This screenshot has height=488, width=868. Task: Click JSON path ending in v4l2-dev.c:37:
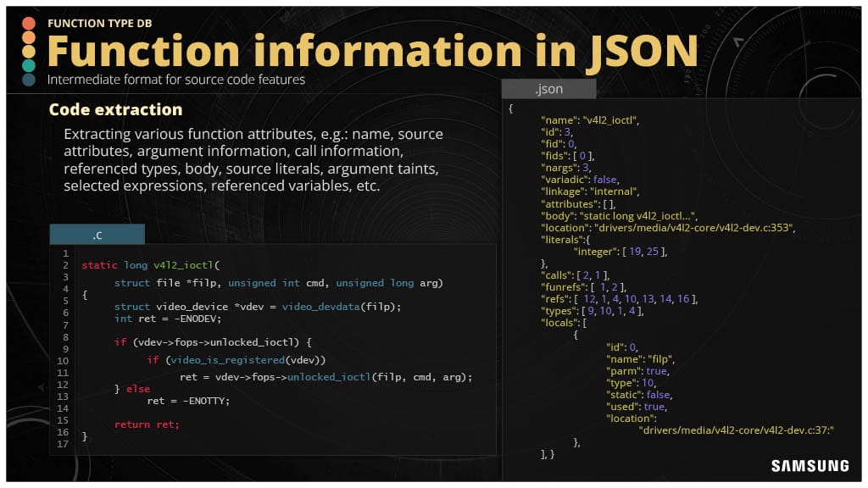coord(737,430)
